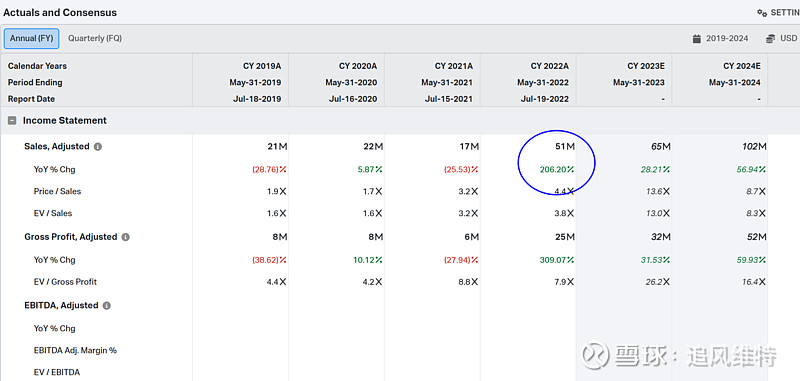Viewport: 800px width, 381px height.
Task: Click info icon beside EBITDA, Adjusted
Action: coord(106,306)
